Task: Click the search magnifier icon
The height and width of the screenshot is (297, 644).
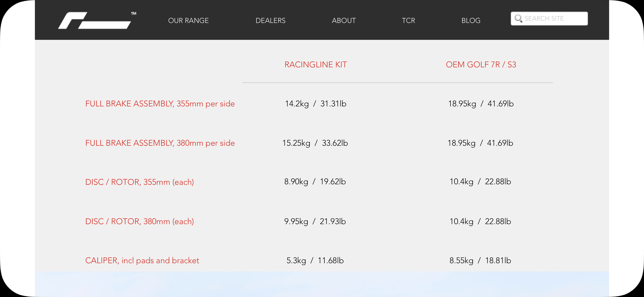Action: point(518,18)
